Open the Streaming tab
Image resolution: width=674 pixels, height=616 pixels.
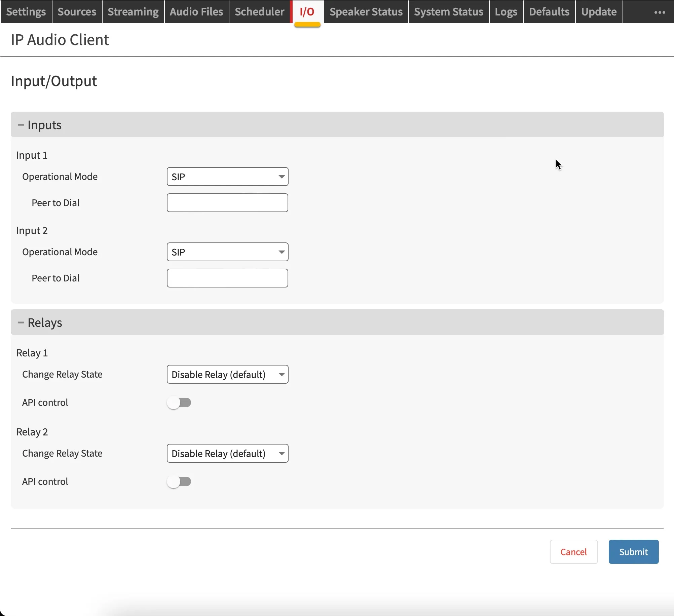click(x=133, y=12)
